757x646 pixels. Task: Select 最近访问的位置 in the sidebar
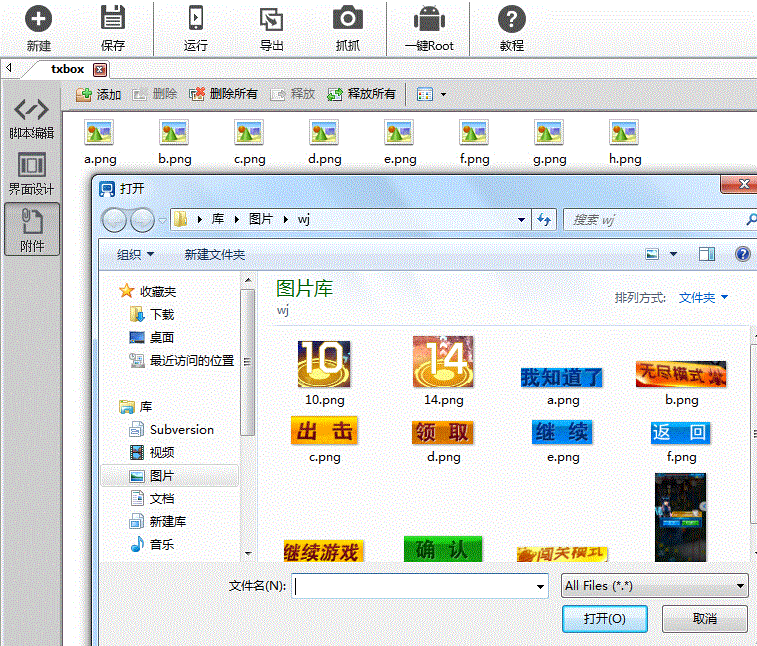click(182, 360)
